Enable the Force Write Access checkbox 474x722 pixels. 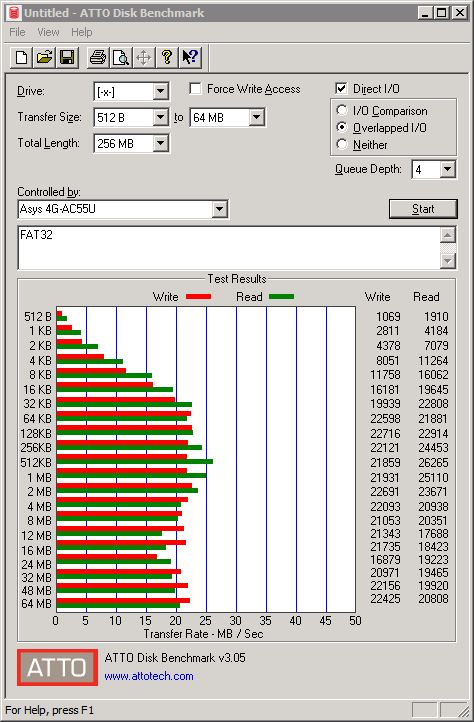pyautogui.click(x=195, y=88)
